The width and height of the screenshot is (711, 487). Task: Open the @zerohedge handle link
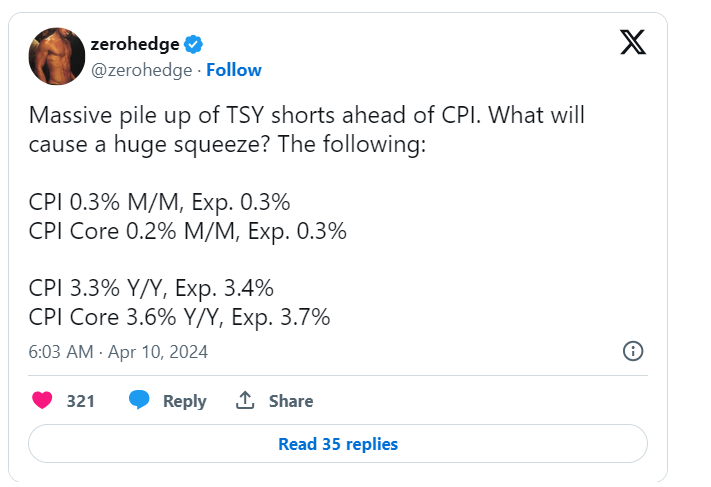(x=140, y=70)
